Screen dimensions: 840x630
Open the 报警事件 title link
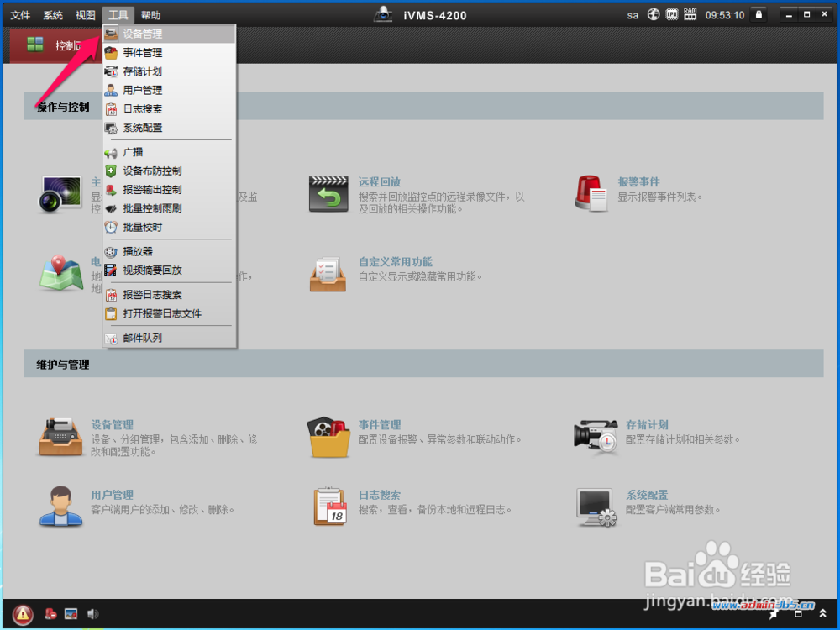pyautogui.click(x=638, y=182)
